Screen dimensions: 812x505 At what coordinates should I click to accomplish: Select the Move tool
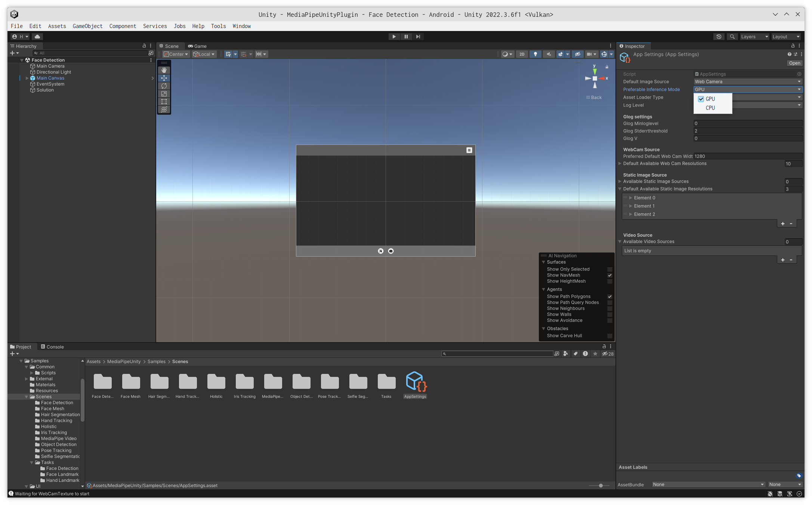164,78
